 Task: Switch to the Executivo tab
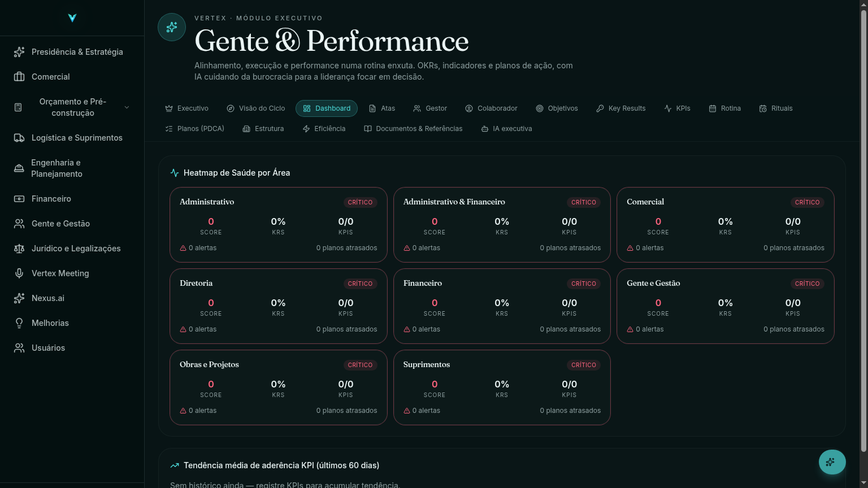coord(186,108)
